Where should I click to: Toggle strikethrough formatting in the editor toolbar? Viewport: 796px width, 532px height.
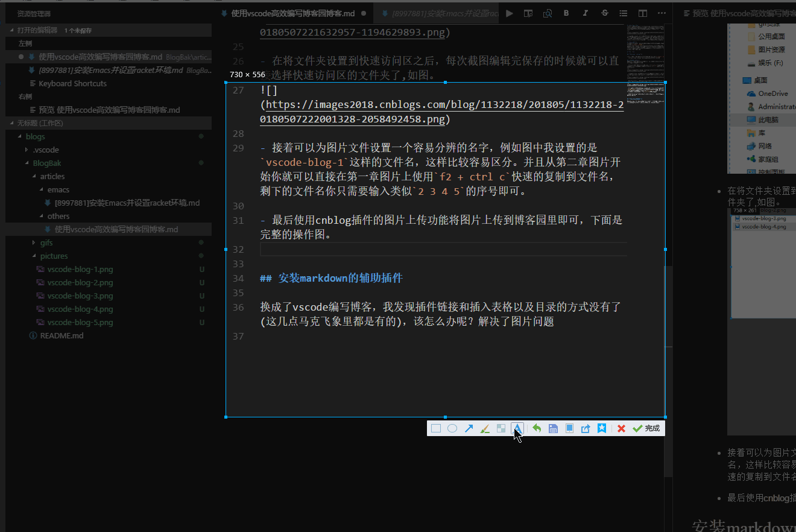[605, 13]
